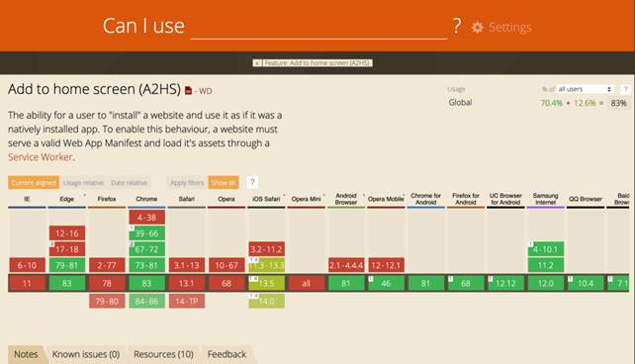Screen dimensions: 635x364
Task: Open the Feedback tab
Action: click(x=227, y=354)
